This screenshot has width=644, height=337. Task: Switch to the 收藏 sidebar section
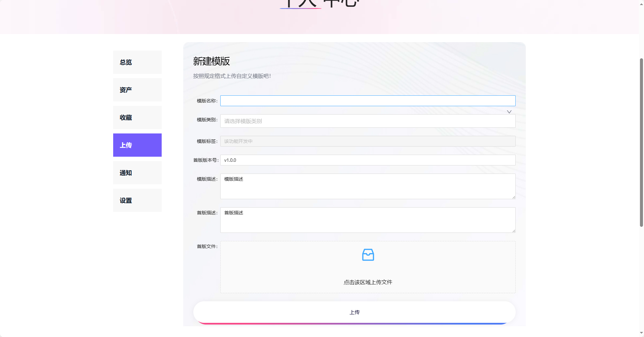pos(137,118)
